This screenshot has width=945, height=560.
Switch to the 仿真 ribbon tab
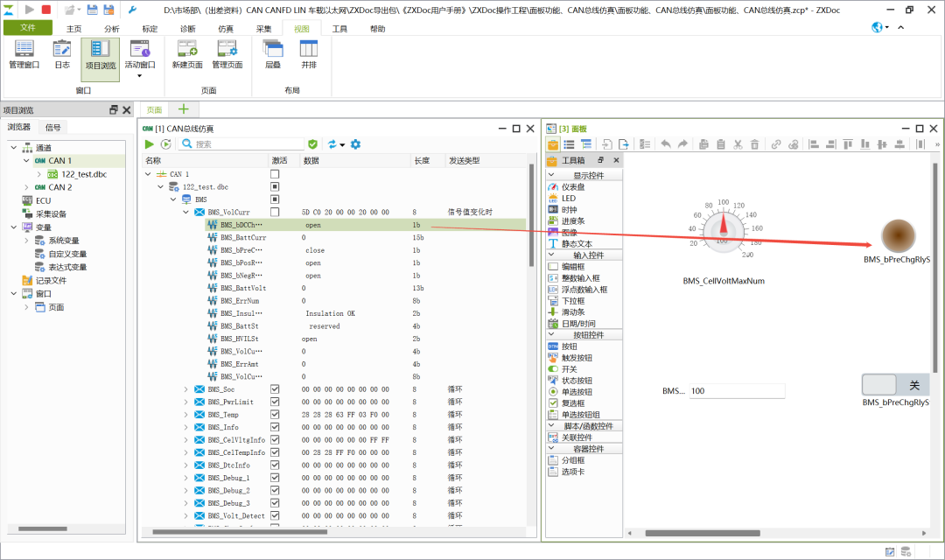tap(226, 28)
